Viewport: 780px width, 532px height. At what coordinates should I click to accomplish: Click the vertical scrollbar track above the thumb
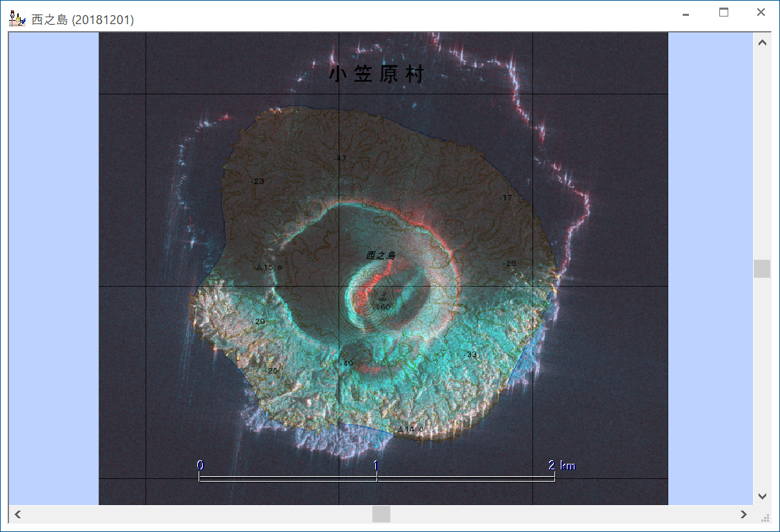click(762, 152)
